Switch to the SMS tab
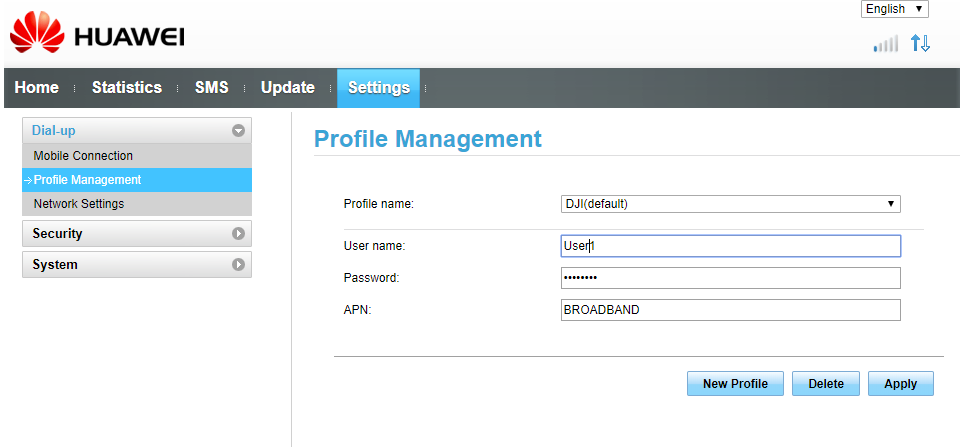Screen dimensions: 972x447 211,87
